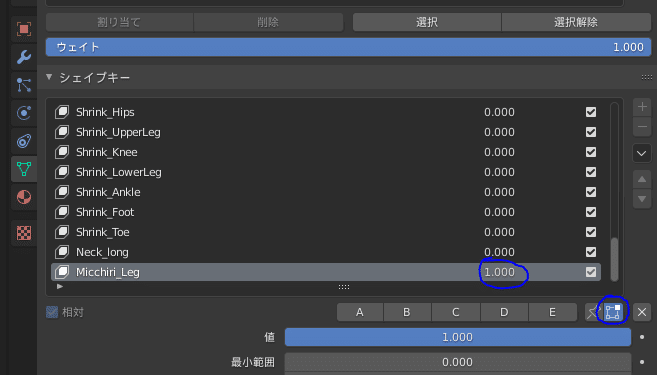Click the Shrink_Ankle value 0.000
The image size is (657, 375).
[499, 192]
